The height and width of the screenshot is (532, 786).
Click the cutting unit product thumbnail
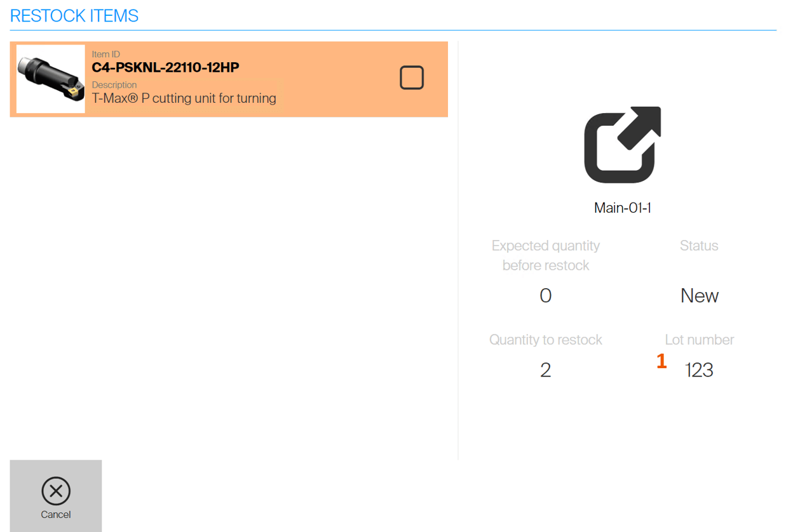pos(51,79)
